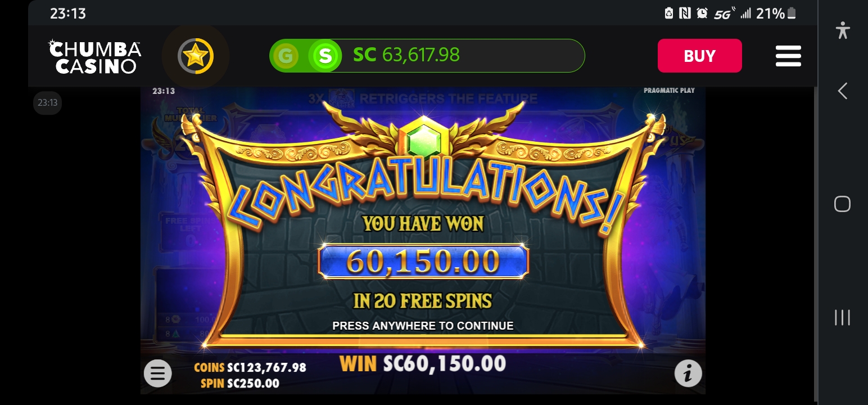This screenshot has height=405, width=868.
Task: Click the WIN SC60,150.00 display
Action: (x=423, y=364)
